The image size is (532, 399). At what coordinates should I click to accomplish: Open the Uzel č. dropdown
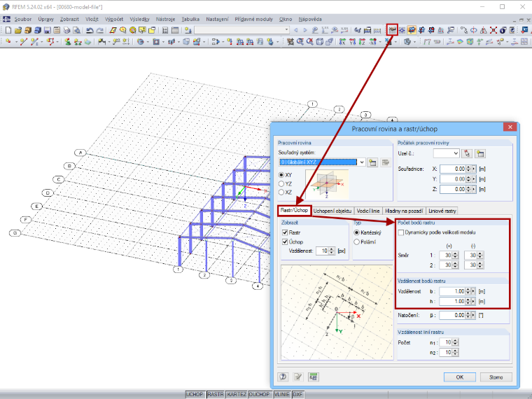tap(455, 154)
